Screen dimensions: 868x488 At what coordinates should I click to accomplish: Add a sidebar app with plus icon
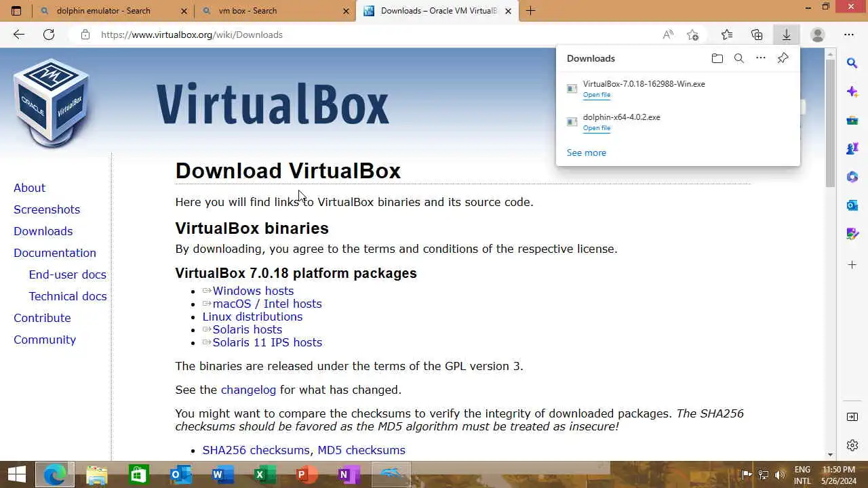tap(852, 264)
